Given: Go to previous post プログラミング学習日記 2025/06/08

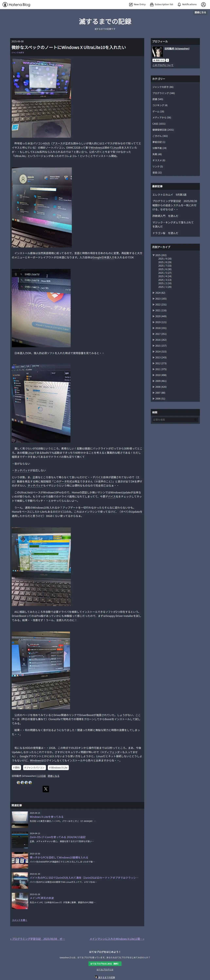Looking at the screenshot, I should [x=37, y=939].
